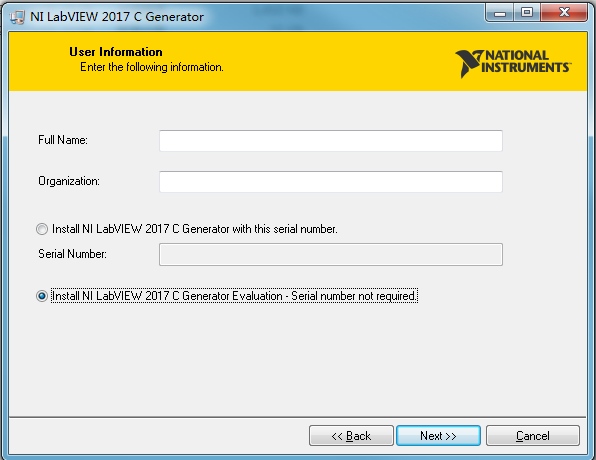The width and height of the screenshot is (596, 460).
Task: Cancel the installation
Action: [533, 436]
